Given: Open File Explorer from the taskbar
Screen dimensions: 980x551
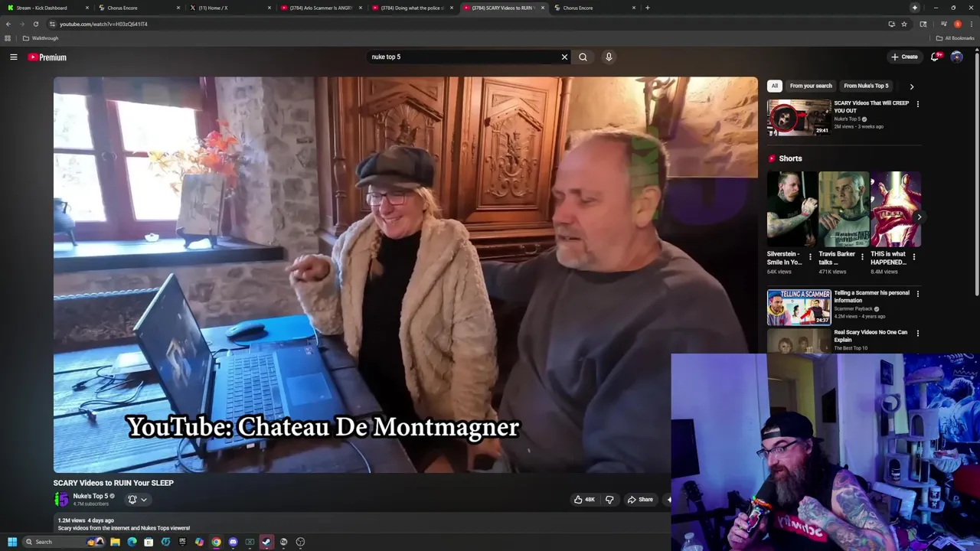Looking at the screenshot, I should [115, 542].
